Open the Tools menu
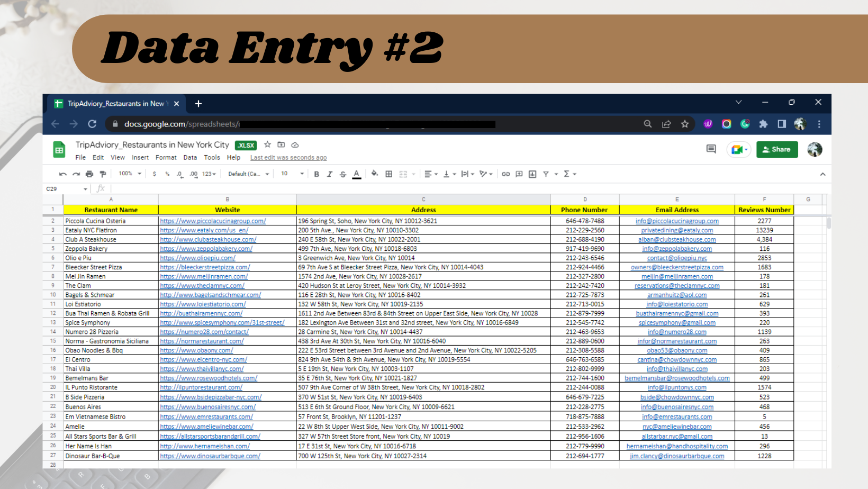Viewport: 868px width, 489px height. click(212, 158)
